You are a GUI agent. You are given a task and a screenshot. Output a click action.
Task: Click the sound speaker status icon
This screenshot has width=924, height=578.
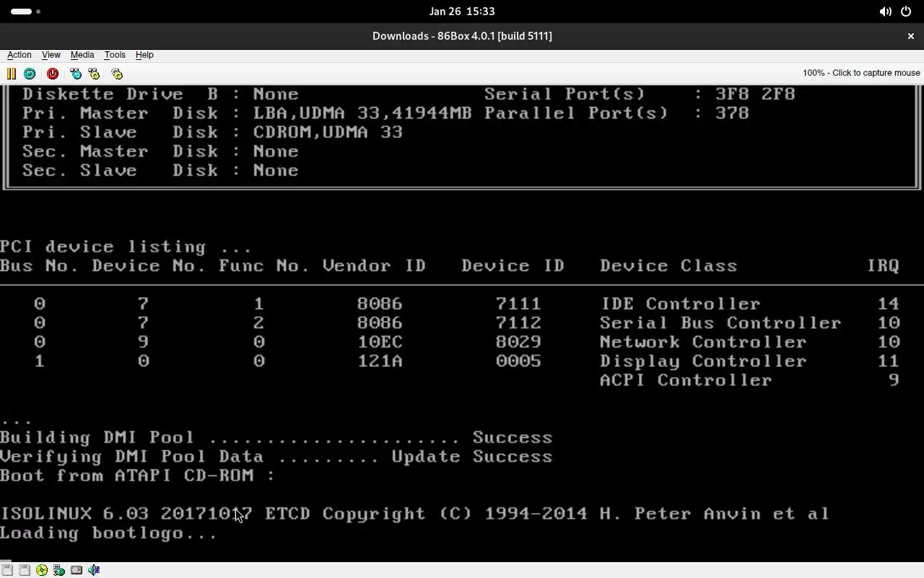tap(94, 570)
